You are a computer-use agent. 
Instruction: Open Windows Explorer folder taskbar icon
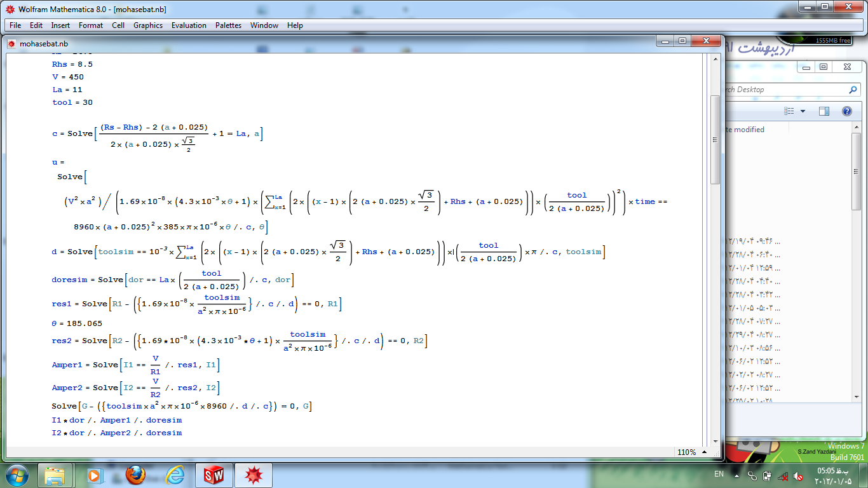[x=55, y=475]
